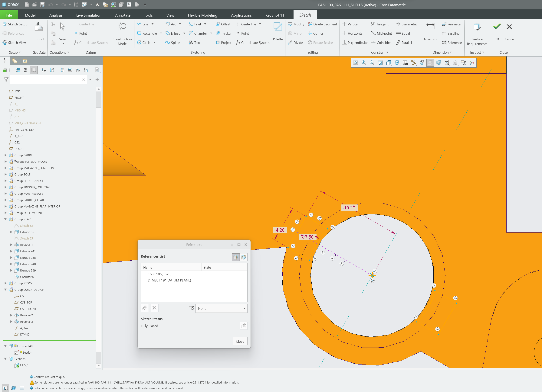This screenshot has width=542, height=392.
Task: Expand Group BARREL in the model tree
Action: point(6,155)
